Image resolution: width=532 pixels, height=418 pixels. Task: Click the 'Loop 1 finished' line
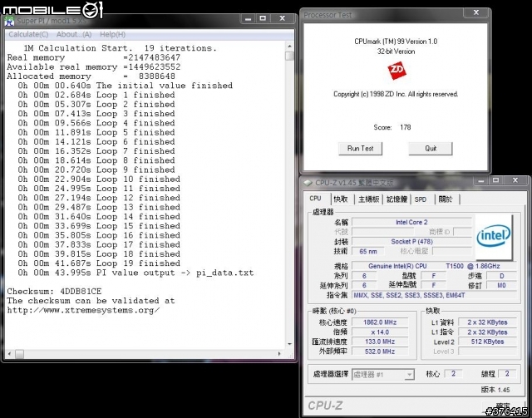96,95
